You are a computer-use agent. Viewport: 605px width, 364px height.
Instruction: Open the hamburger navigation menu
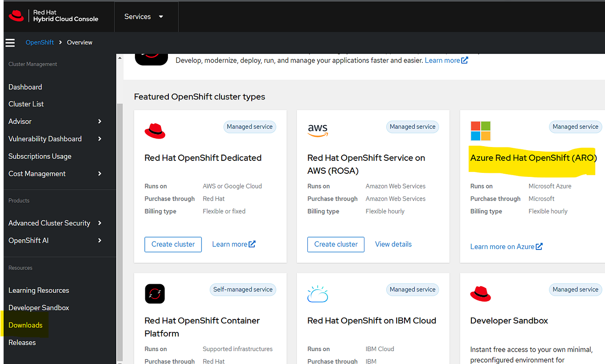click(x=10, y=42)
